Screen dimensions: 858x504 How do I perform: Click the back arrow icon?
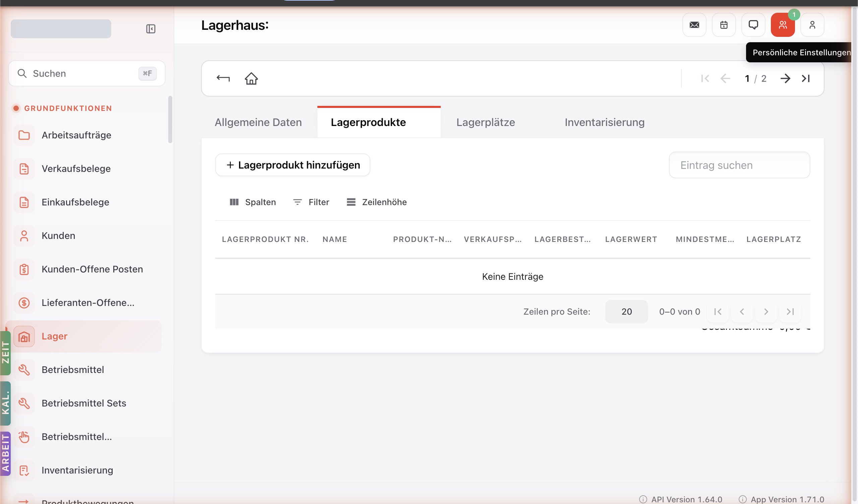(x=223, y=78)
